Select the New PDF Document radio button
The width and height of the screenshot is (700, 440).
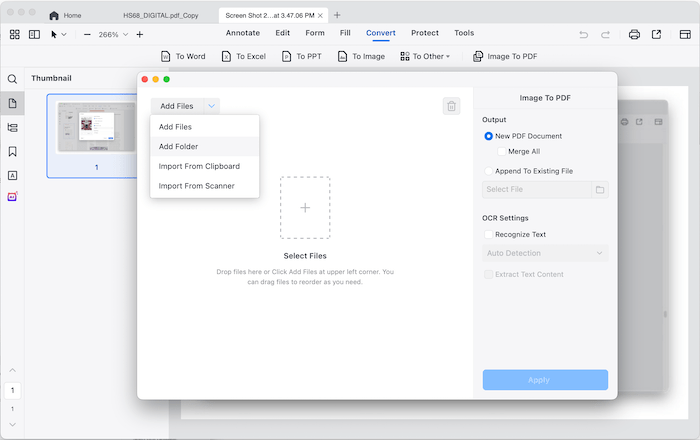pos(488,136)
